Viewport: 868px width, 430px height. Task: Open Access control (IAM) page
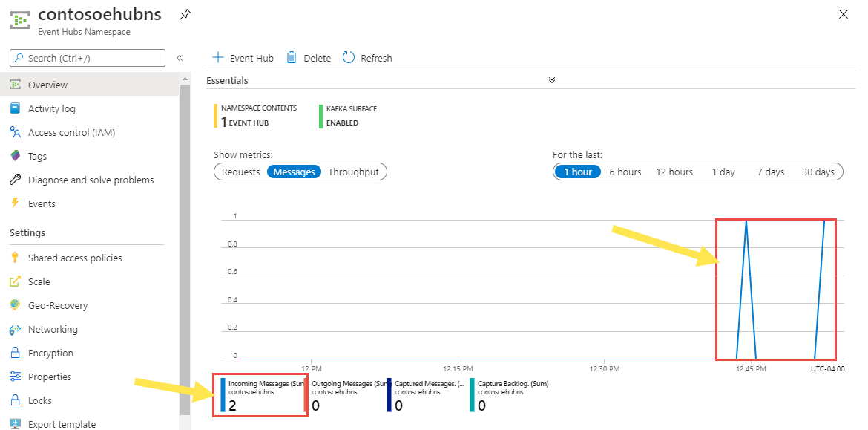click(x=71, y=132)
